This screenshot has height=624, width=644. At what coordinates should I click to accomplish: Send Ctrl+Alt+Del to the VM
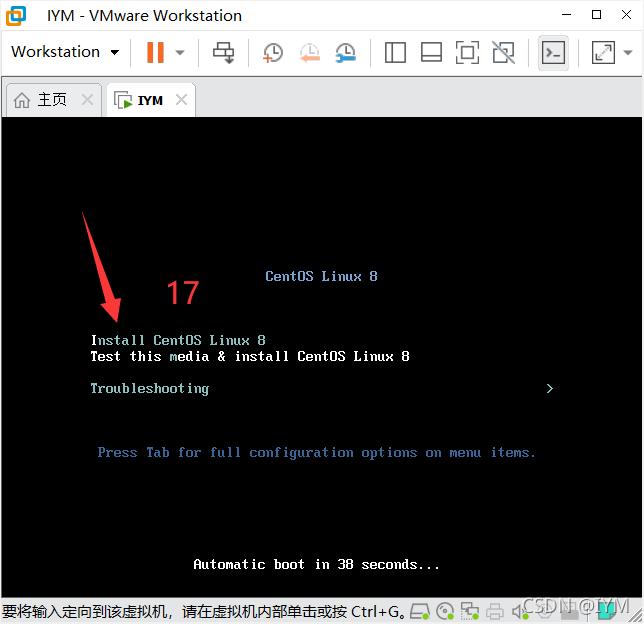223,53
